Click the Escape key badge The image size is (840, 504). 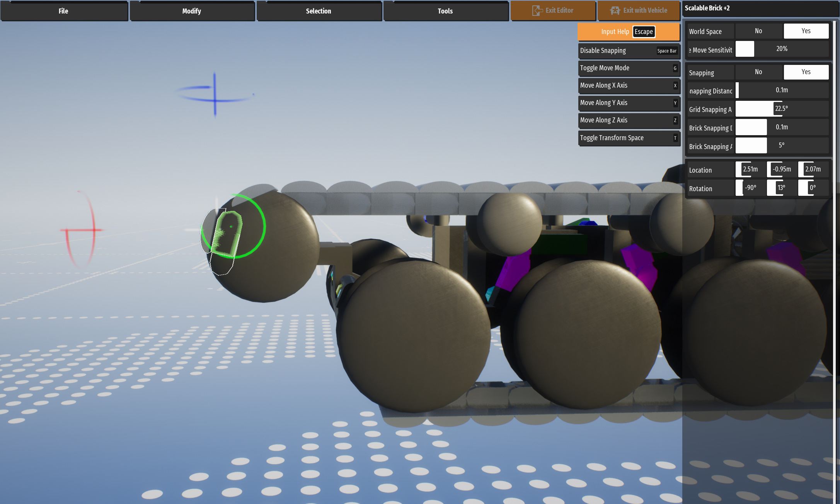coord(644,32)
